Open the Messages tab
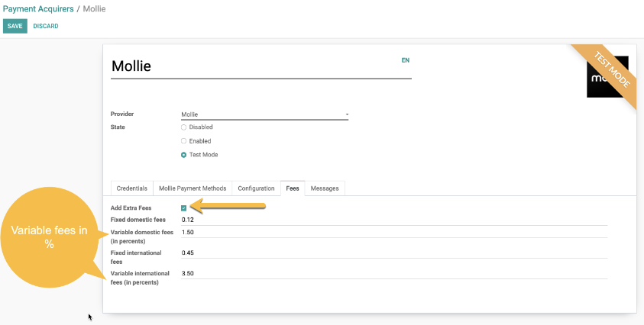This screenshot has width=644, height=325. pyautogui.click(x=325, y=188)
